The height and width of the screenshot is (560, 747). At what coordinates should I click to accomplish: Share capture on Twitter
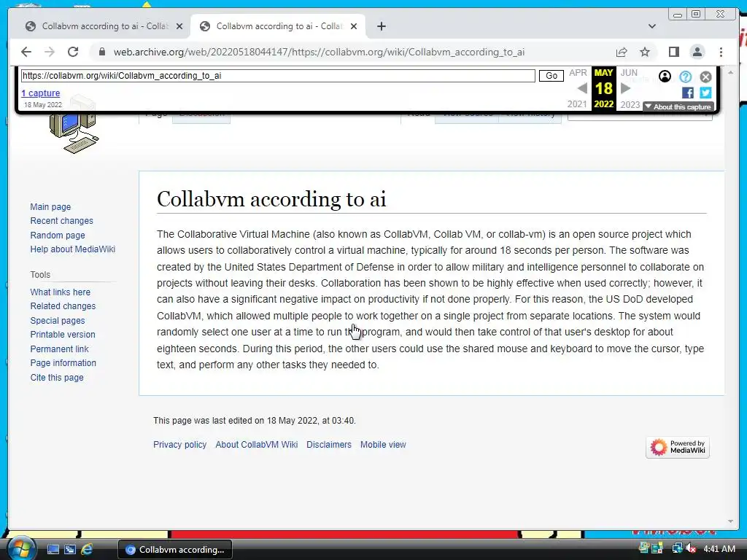tap(705, 93)
